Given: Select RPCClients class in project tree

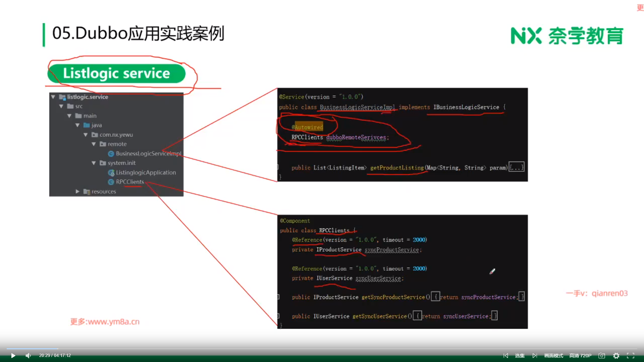Looking at the screenshot, I should [x=130, y=182].
